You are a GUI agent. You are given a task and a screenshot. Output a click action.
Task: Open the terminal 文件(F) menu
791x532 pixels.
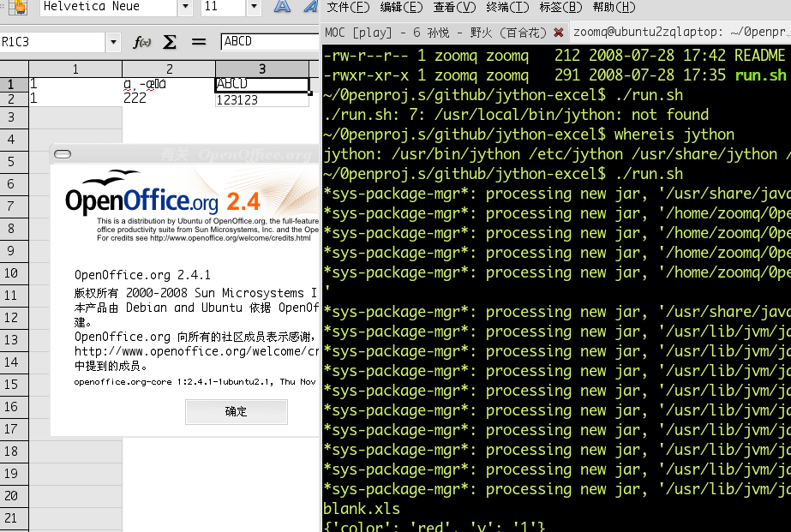348,8
